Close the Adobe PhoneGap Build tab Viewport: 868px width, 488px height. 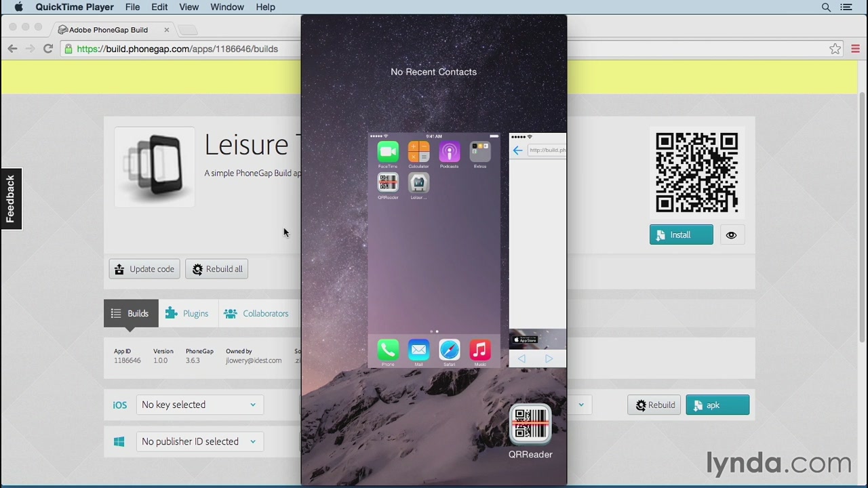click(x=167, y=30)
